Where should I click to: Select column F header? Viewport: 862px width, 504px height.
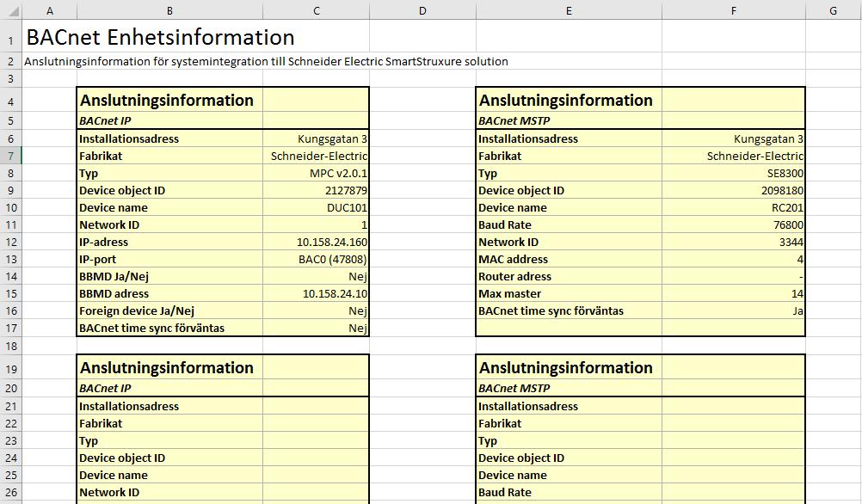[x=734, y=10]
